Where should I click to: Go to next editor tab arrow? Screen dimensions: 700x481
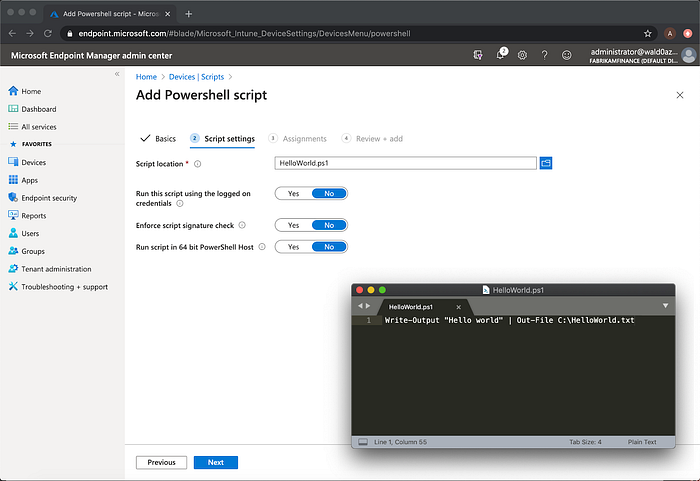[368, 306]
